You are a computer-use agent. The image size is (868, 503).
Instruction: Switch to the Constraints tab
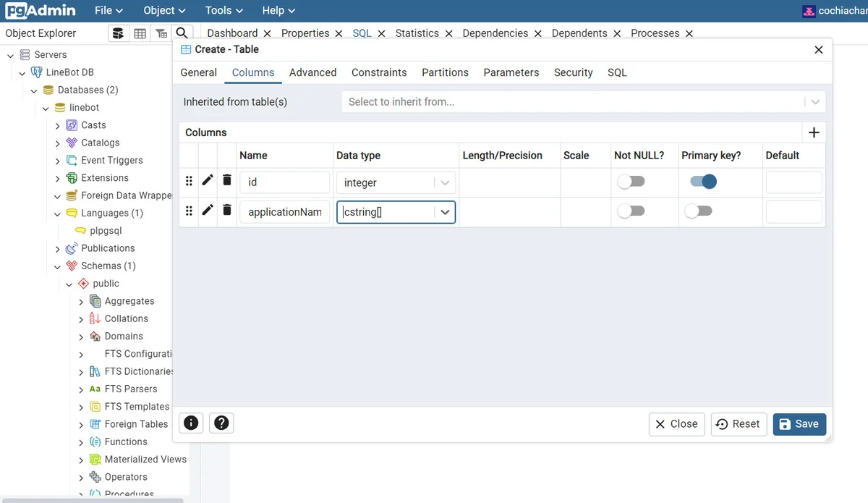(379, 72)
